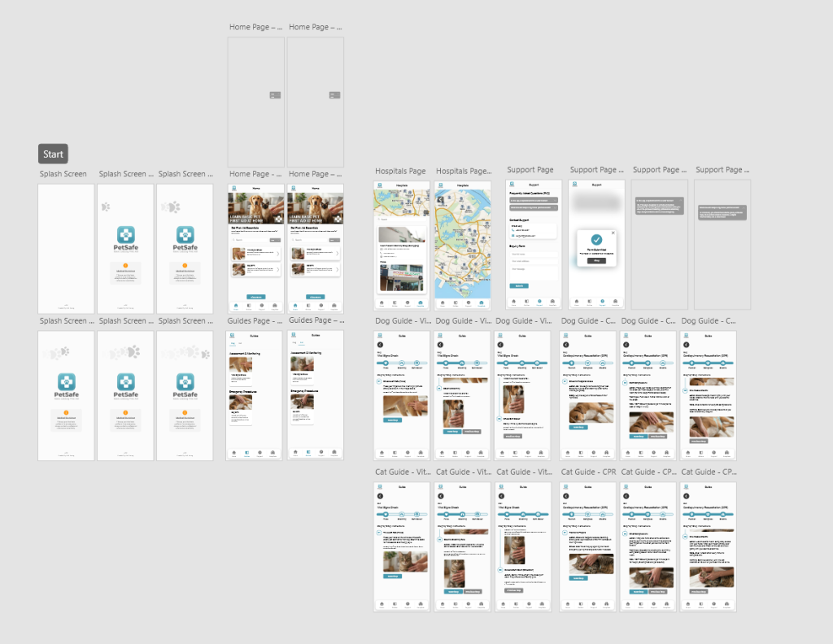Select the blank Splash Screen artboard

click(x=66, y=249)
